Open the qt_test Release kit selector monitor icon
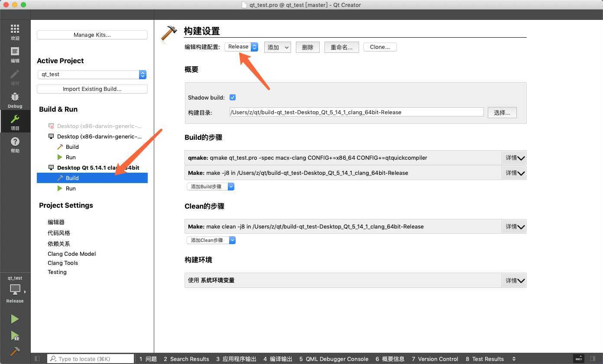The width and height of the screenshot is (603, 364). click(x=15, y=289)
